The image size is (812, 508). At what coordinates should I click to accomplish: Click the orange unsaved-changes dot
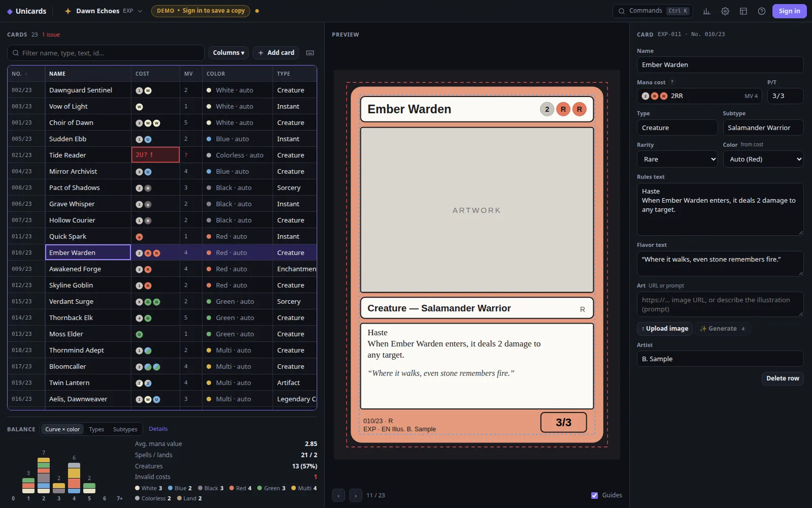pos(257,11)
